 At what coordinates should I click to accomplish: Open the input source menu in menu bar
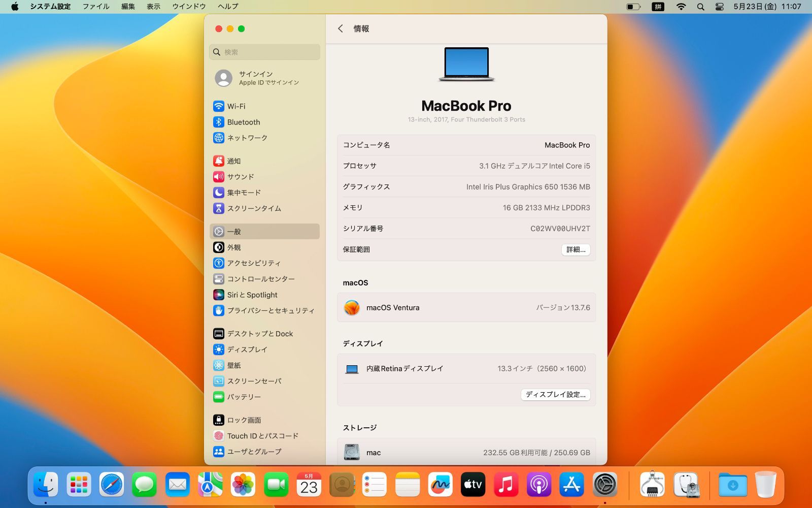point(658,7)
